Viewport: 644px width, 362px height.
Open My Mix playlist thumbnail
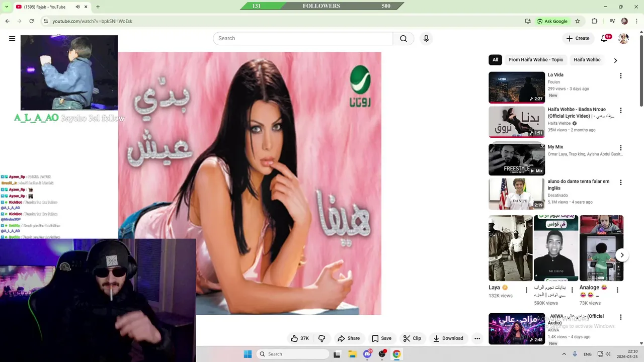pyautogui.click(x=517, y=159)
